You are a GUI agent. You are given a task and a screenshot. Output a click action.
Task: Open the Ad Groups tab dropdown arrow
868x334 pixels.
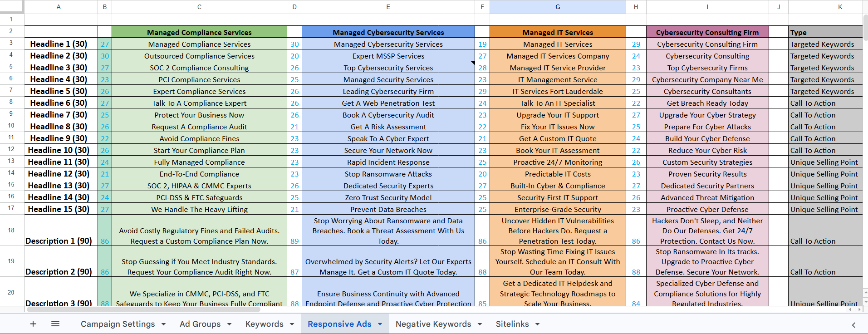229,324
